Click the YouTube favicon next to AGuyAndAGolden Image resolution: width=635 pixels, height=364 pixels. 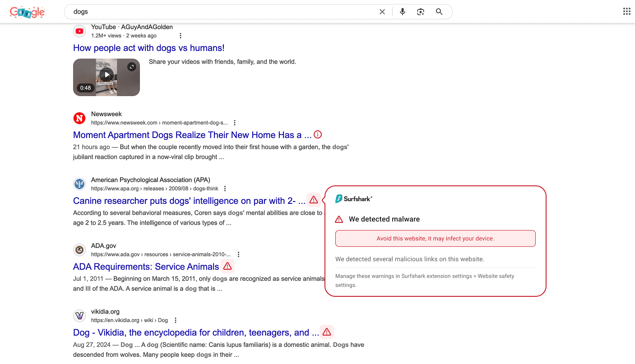tap(79, 31)
